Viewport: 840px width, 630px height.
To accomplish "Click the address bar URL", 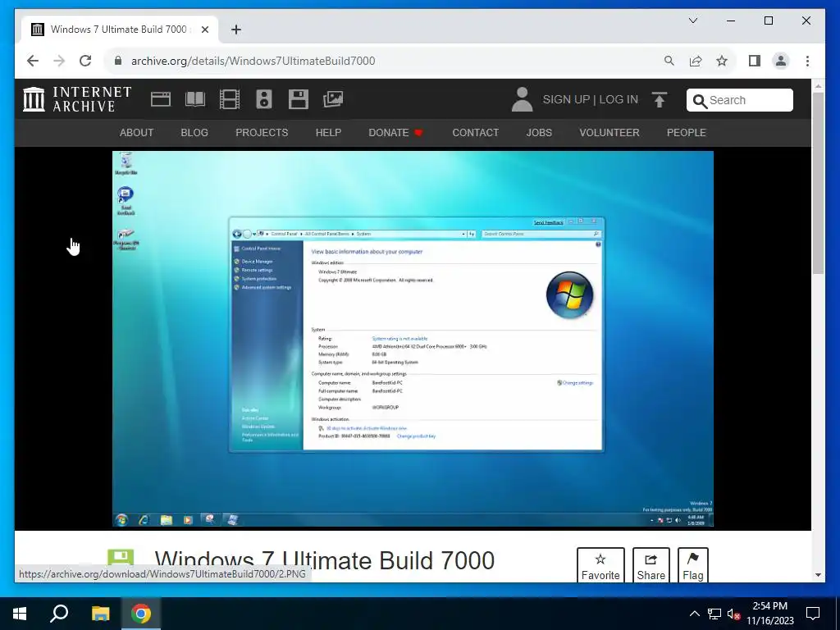I will pyautogui.click(x=253, y=61).
